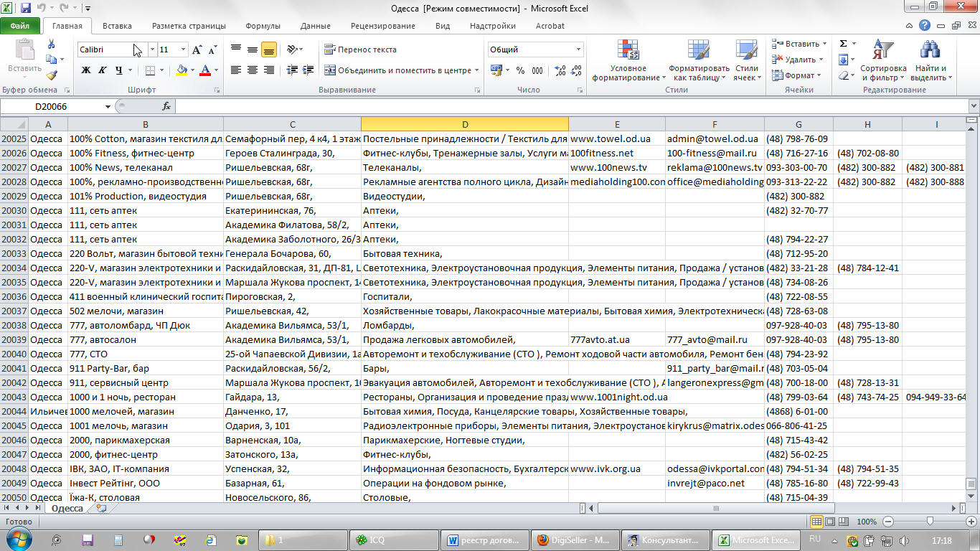Increase indent in alignment group
The height and width of the screenshot is (551, 980).
(x=308, y=70)
